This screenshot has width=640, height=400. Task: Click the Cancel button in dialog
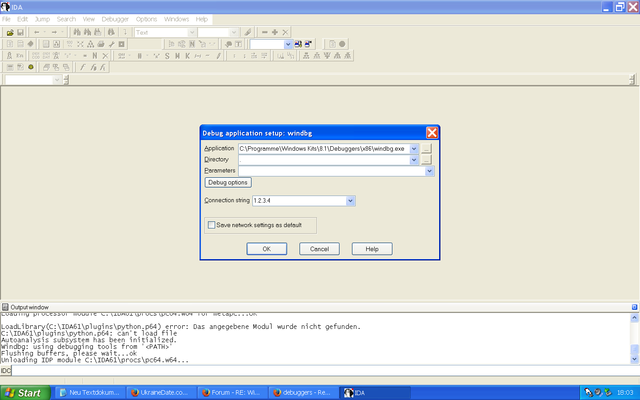coord(319,249)
